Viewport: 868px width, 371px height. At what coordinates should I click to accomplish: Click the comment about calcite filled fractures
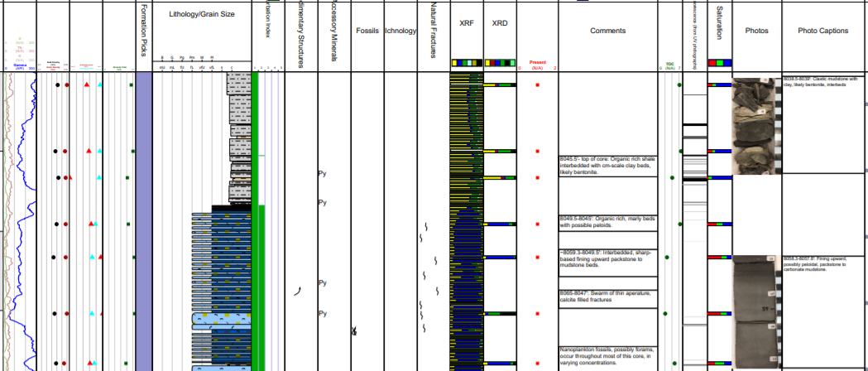click(607, 296)
